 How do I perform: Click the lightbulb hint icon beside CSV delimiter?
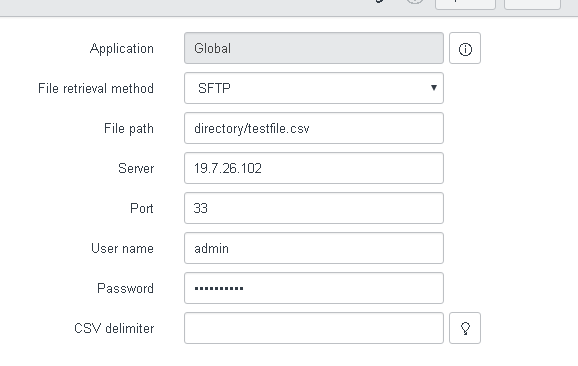(465, 328)
